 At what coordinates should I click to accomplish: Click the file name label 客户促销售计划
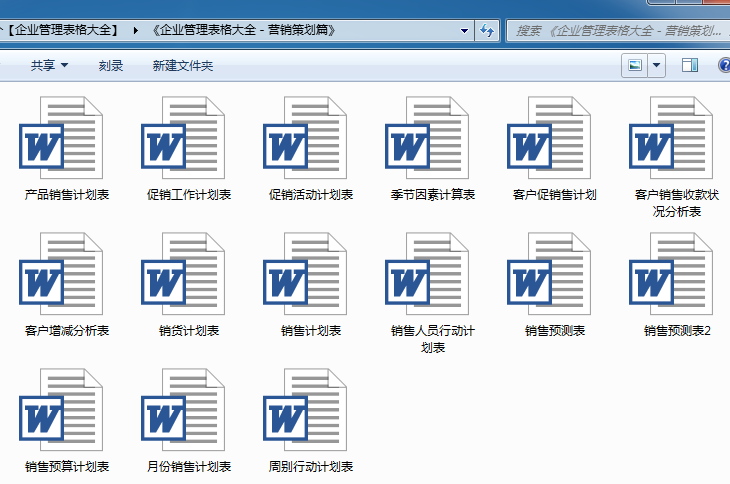point(555,195)
